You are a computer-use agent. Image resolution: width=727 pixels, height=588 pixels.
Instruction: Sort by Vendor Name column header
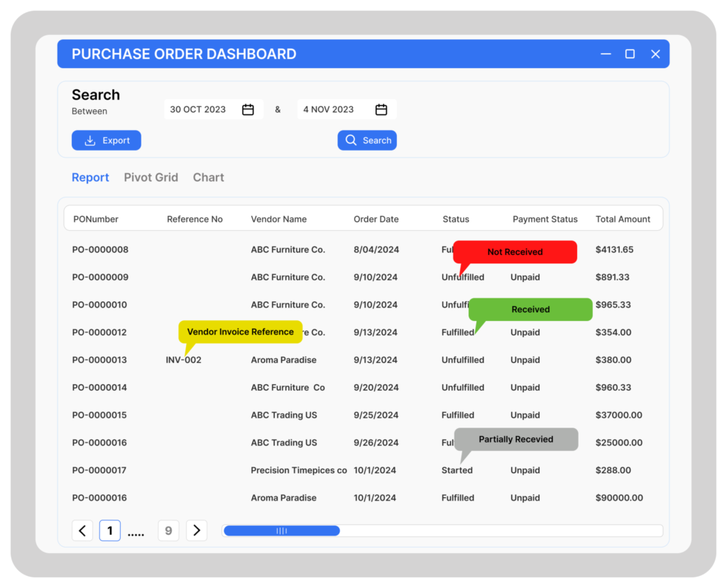tap(278, 219)
